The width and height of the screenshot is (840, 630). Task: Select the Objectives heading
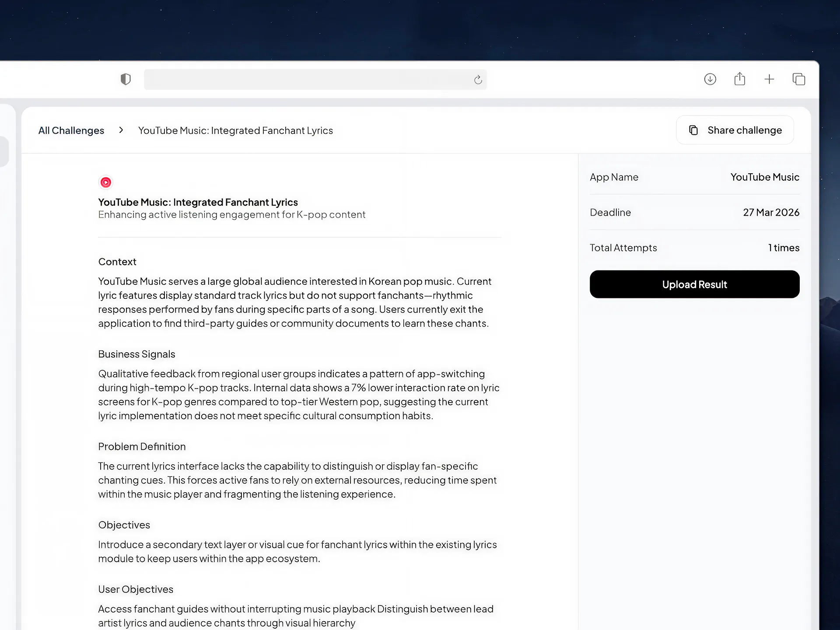point(124,525)
